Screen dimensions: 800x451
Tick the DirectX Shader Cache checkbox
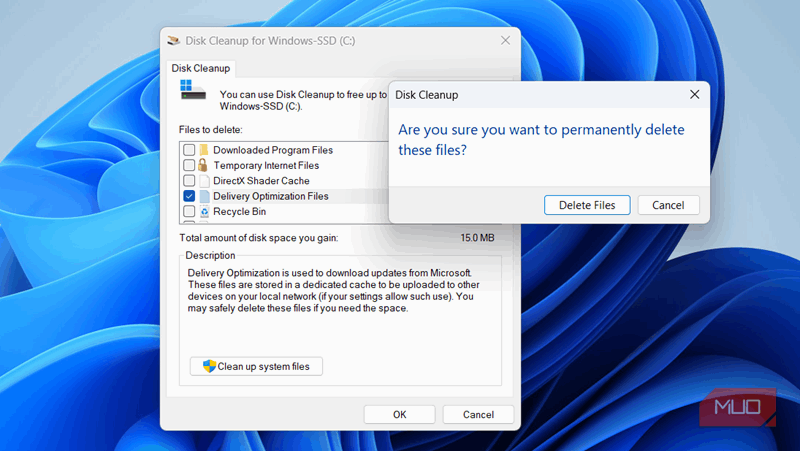[x=189, y=181]
